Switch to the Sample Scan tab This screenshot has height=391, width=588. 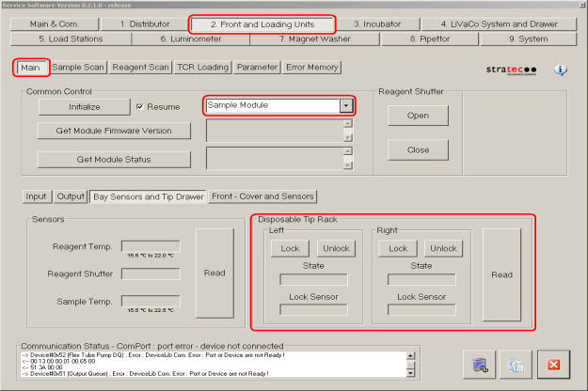pyautogui.click(x=78, y=68)
